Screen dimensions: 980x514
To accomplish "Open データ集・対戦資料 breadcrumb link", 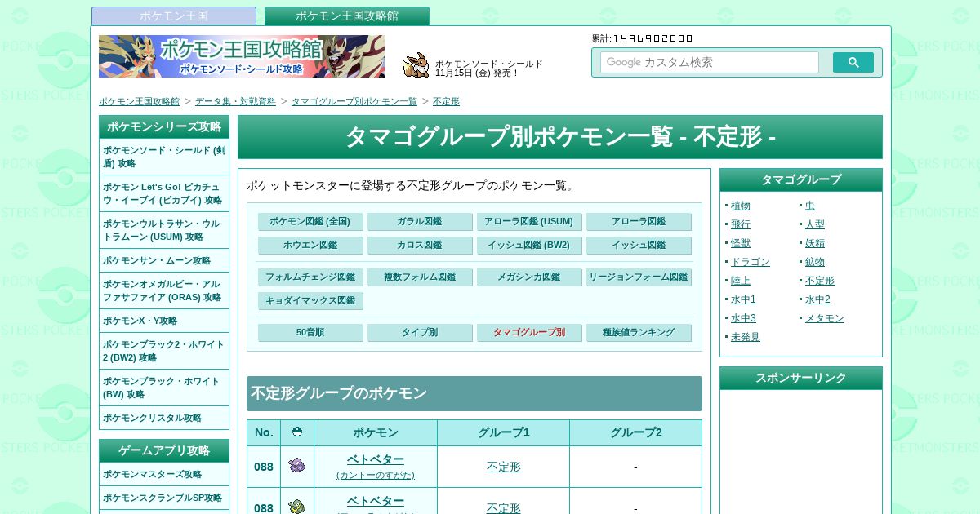I will click(x=235, y=101).
